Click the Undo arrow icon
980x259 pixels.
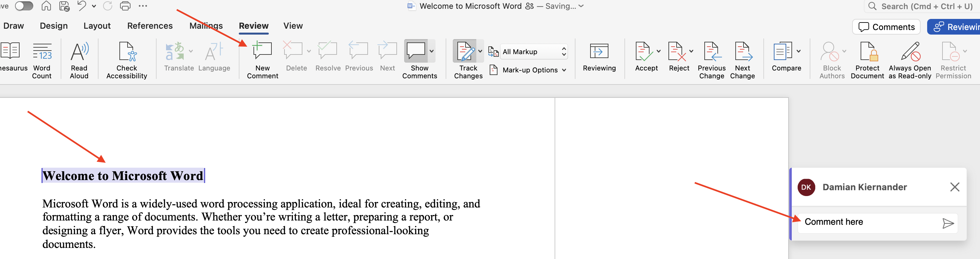(x=82, y=6)
